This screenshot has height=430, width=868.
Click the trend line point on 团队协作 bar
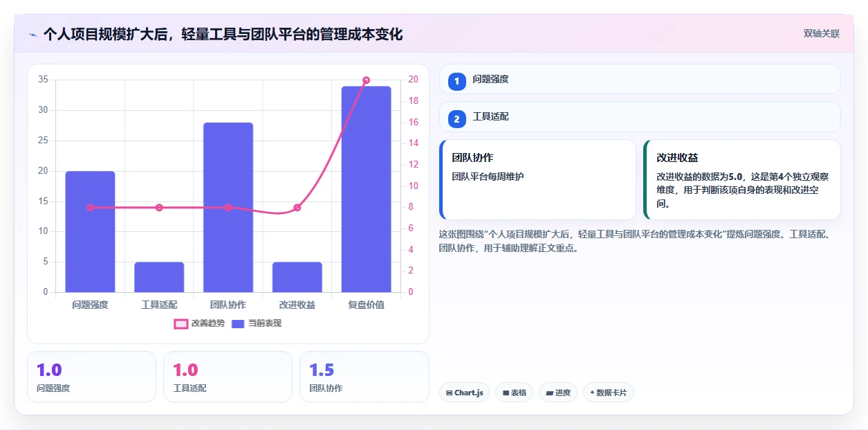tap(228, 208)
